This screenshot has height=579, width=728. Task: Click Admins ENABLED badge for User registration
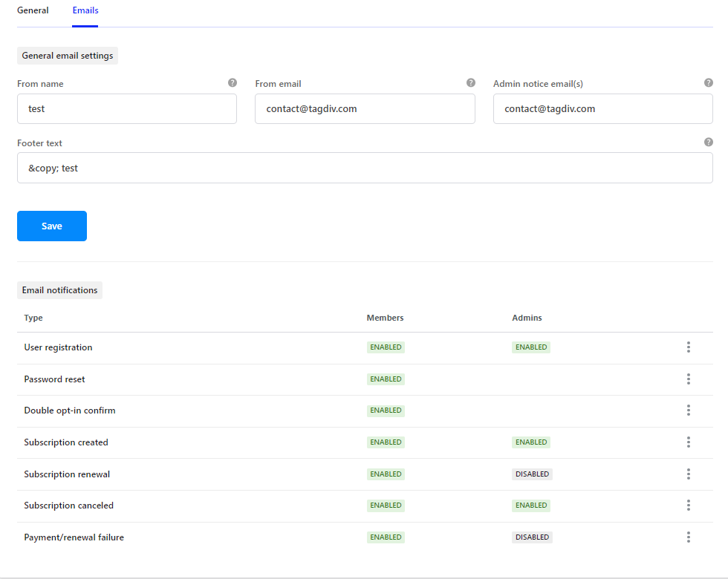point(531,347)
